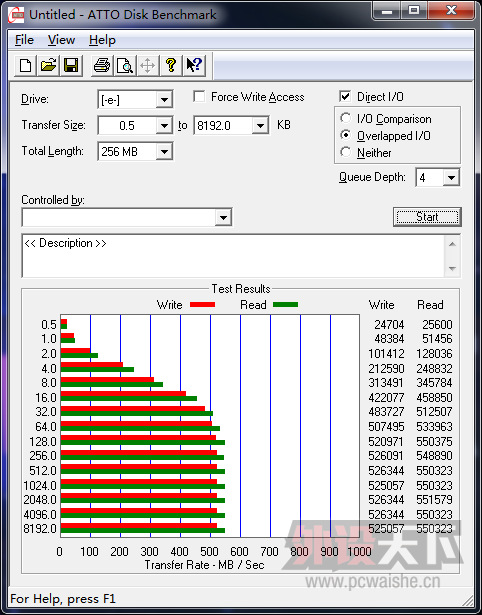Click the Start button
Screen dimensions: 482x615
[x=427, y=217]
